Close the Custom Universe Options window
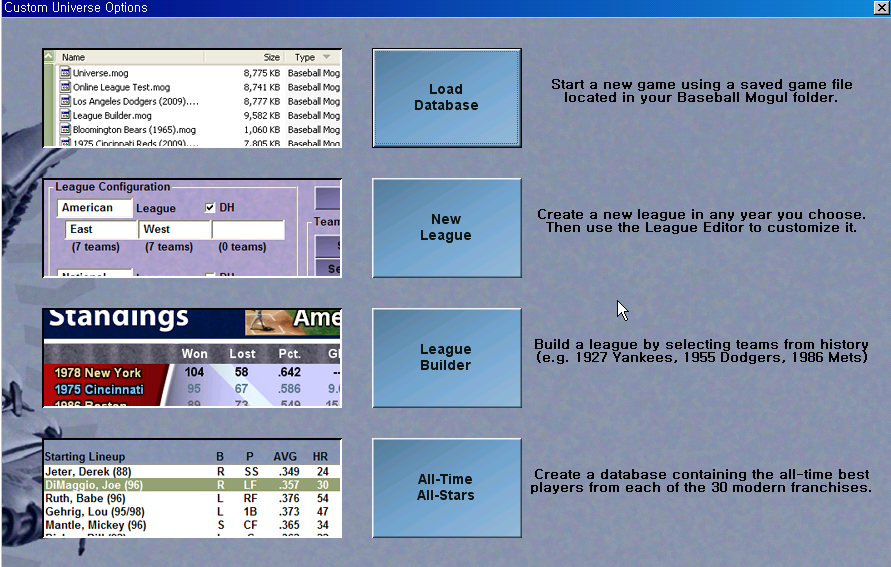The width and height of the screenshot is (891, 567). point(881,7)
